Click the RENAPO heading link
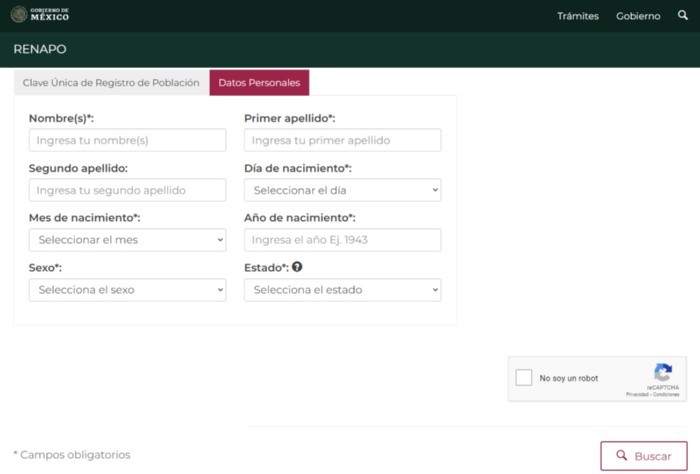Screen dimensions: 700x474 (40, 49)
